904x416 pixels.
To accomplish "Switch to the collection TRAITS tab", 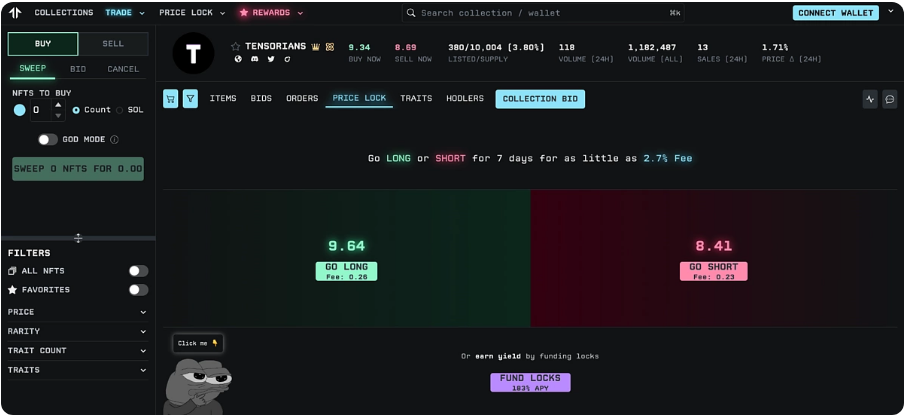I will click(x=416, y=99).
